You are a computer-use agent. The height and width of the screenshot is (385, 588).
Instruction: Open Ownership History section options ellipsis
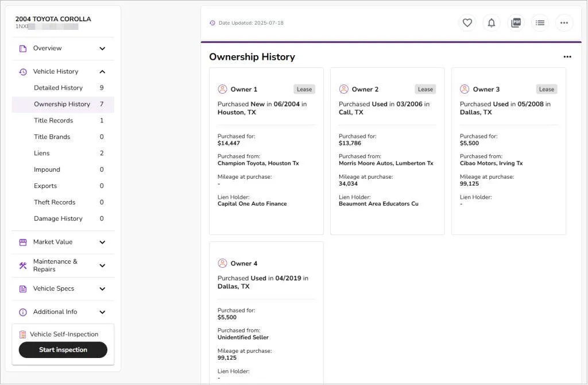pyautogui.click(x=567, y=57)
